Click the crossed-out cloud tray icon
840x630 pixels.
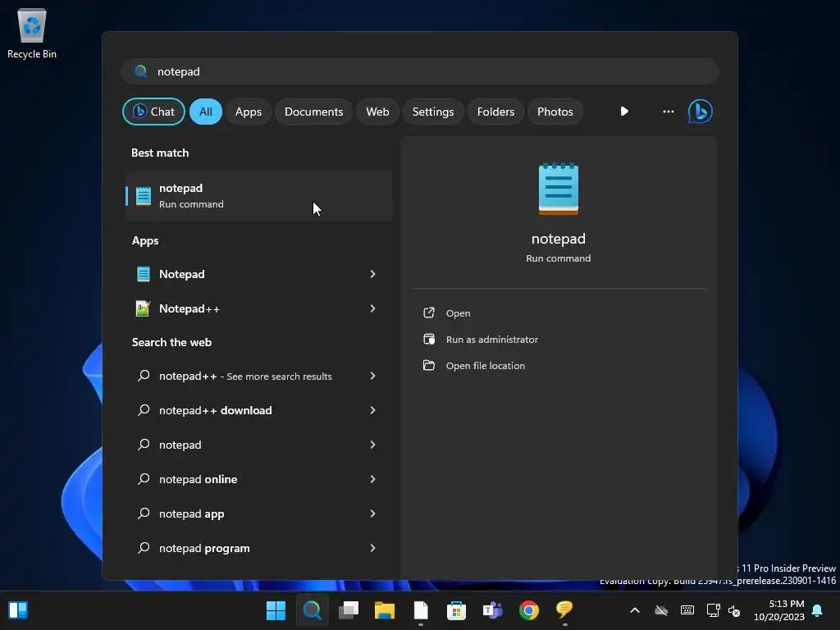pyautogui.click(x=661, y=610)
